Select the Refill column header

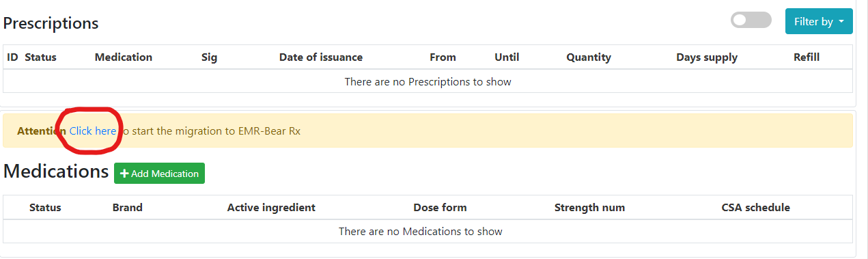pos(807,57)
